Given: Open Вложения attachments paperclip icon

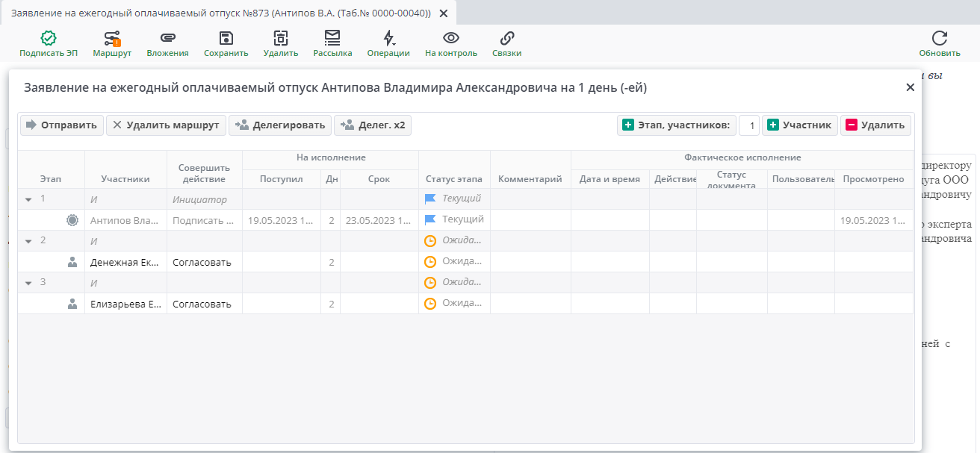Looking at the screenshot, I should 167,38.
